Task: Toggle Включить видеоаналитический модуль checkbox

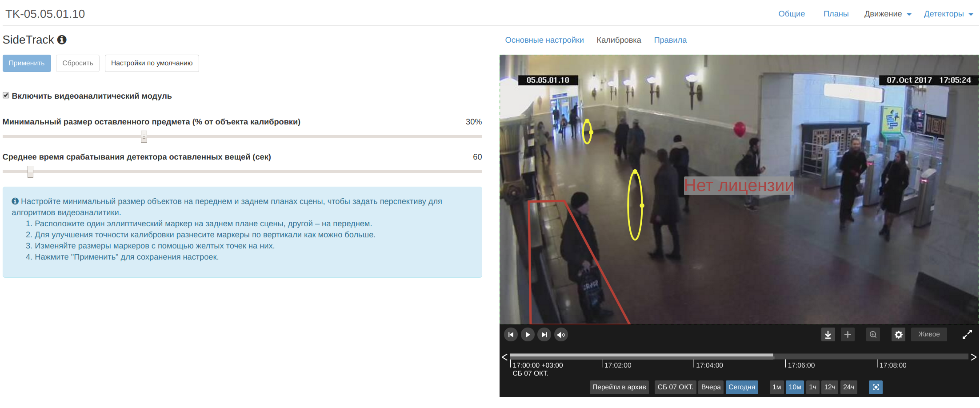Action: 6,96
